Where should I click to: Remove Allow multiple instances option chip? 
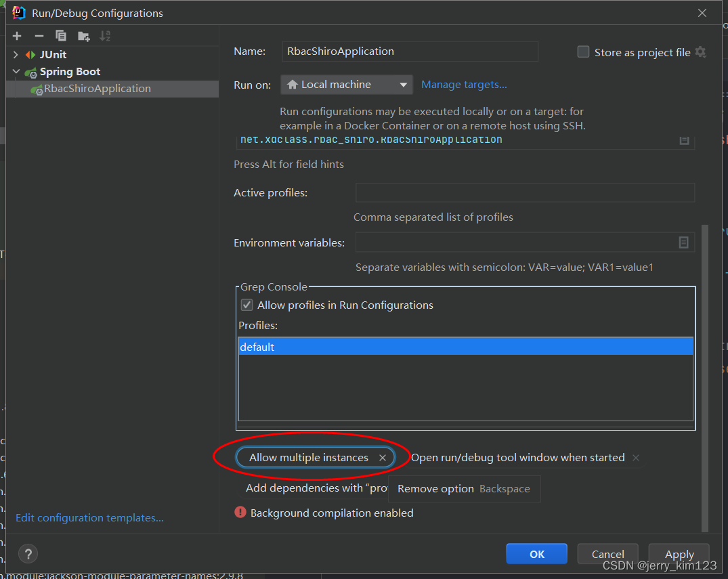pyautogui.click(x=383, y=458)
